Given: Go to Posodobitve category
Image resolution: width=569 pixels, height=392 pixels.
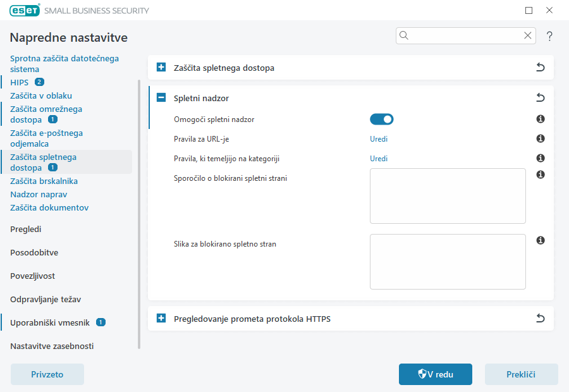Looking at the screenshot, I should [x=34, y=253].
